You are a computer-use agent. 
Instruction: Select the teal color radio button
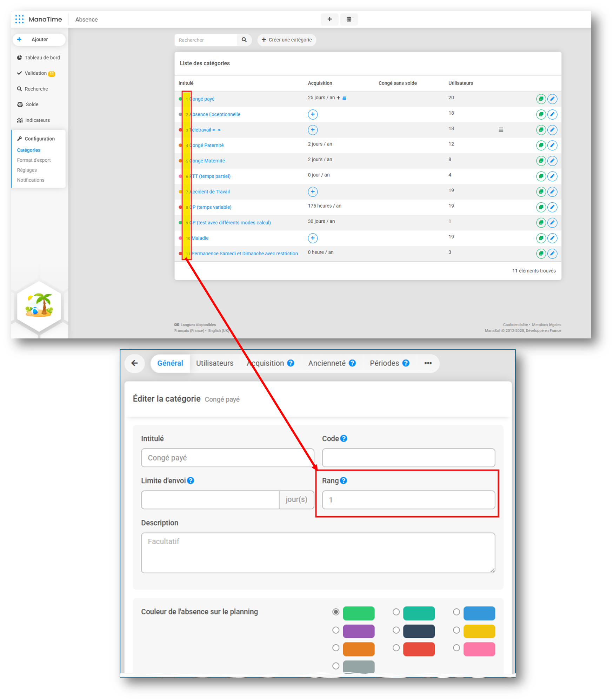point(396,612)
